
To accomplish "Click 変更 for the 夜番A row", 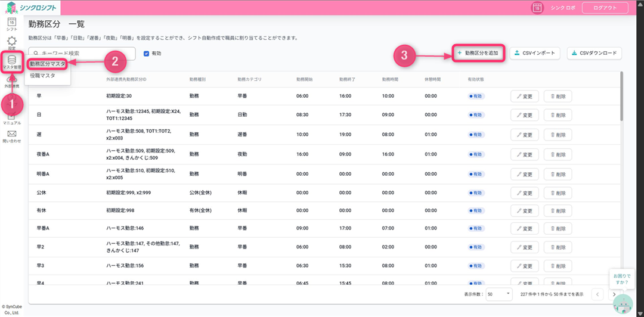I will coord(525,154).
